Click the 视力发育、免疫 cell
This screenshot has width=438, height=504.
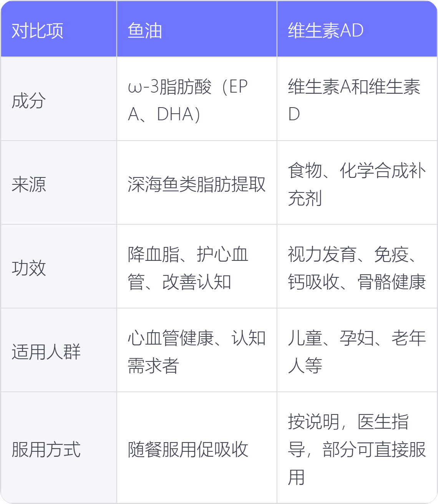pyautogui.click(x=357, y=267)
